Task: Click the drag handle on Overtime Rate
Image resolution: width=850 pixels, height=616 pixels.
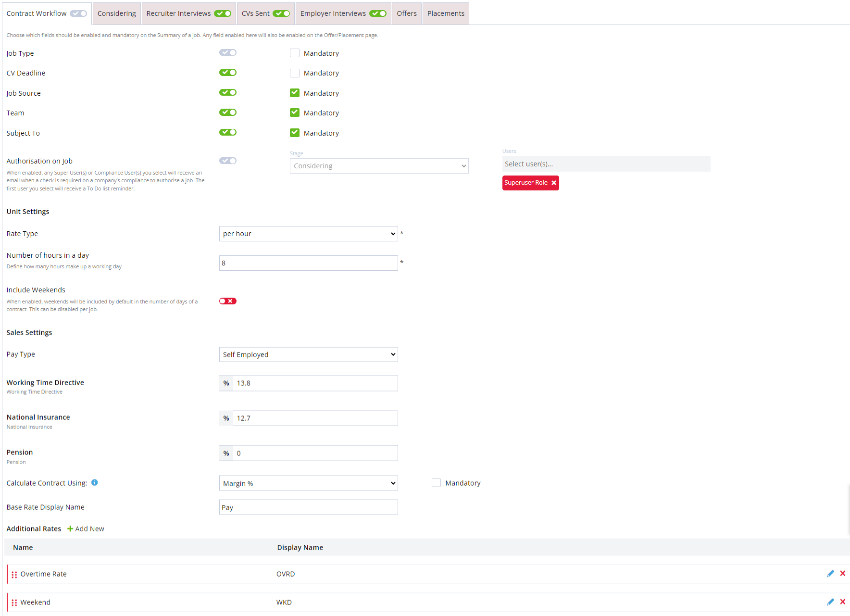Action: [x=14, y=574]
